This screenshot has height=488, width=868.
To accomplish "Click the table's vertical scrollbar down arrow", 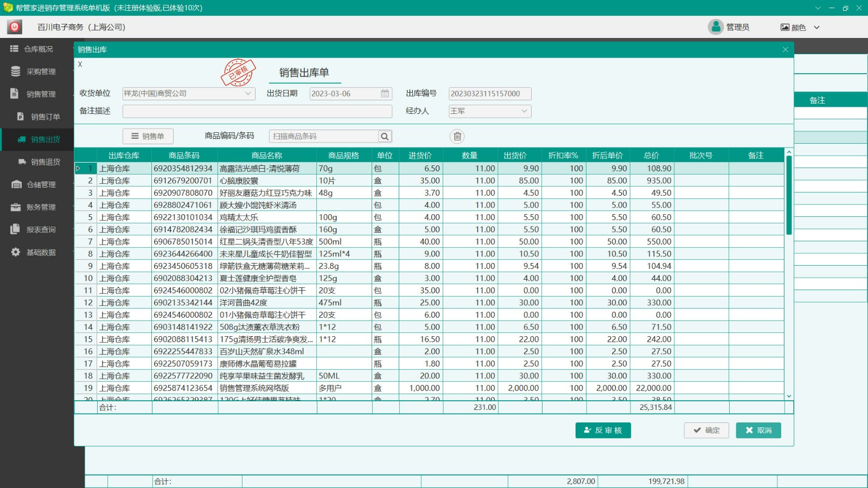I will click(x=789, y=396).
